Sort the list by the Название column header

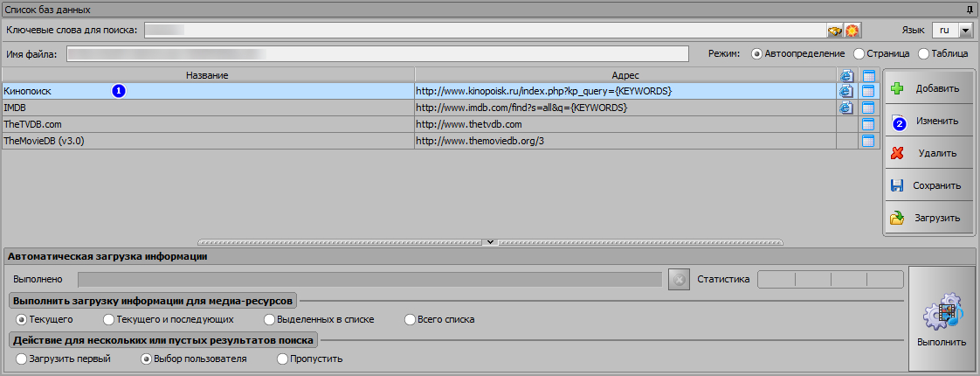click(x=208, y=75)
